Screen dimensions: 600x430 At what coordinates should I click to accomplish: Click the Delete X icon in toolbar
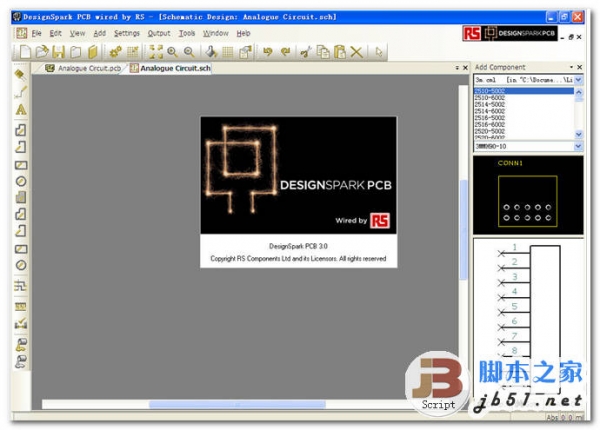357,52
